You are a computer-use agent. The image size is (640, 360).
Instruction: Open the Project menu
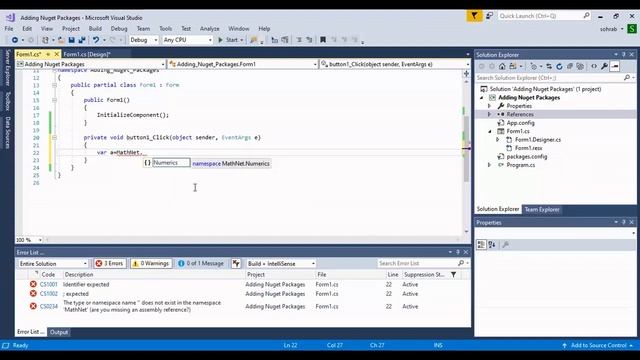71,29
